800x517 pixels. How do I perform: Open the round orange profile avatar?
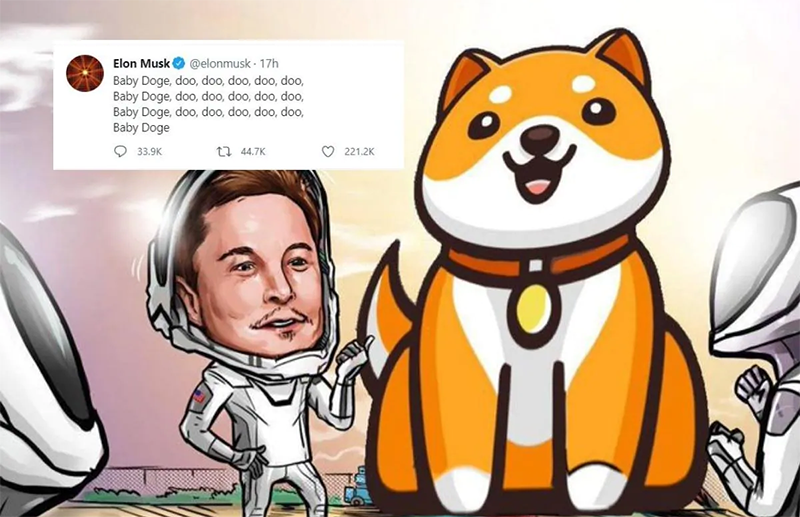pyautogui.click(x=85, y=73)
